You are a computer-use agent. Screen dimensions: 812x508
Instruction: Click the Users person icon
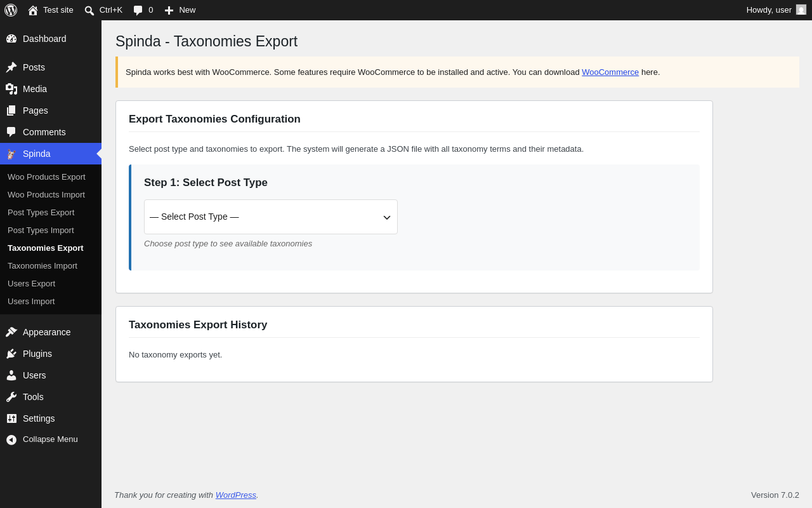(11, 375)
